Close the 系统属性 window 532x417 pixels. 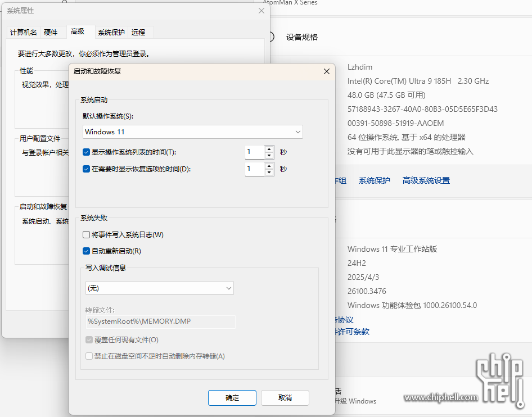pos(262,11)
